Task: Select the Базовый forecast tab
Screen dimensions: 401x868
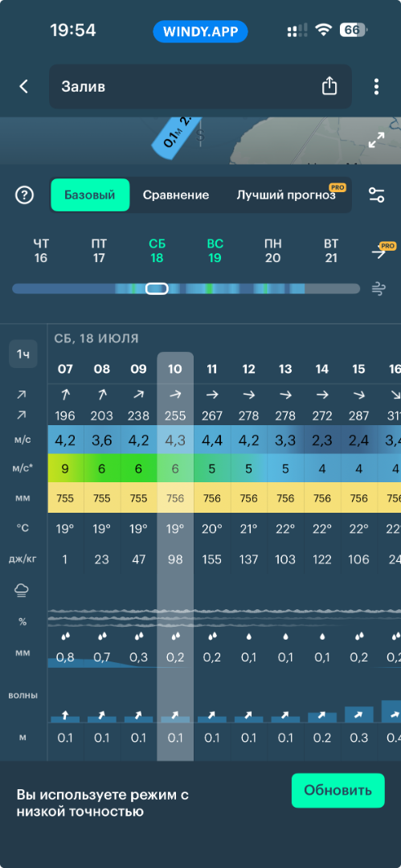Action: coord(90,194)
